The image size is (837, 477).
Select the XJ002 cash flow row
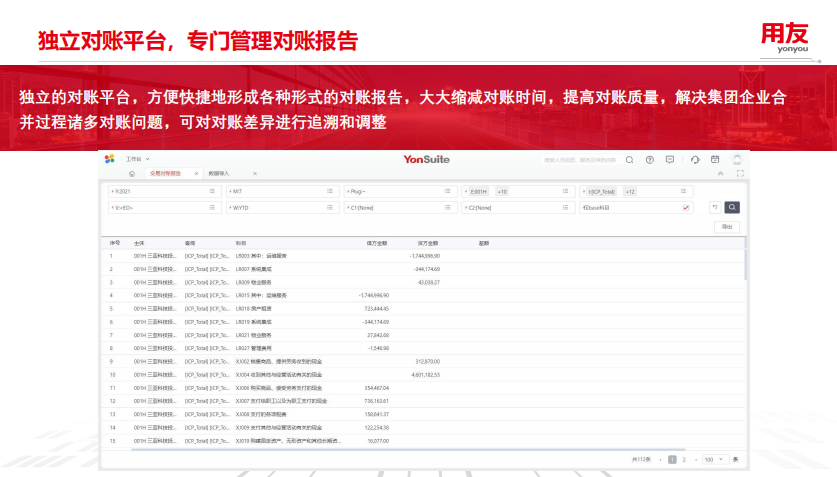click(x=423, y=361)
